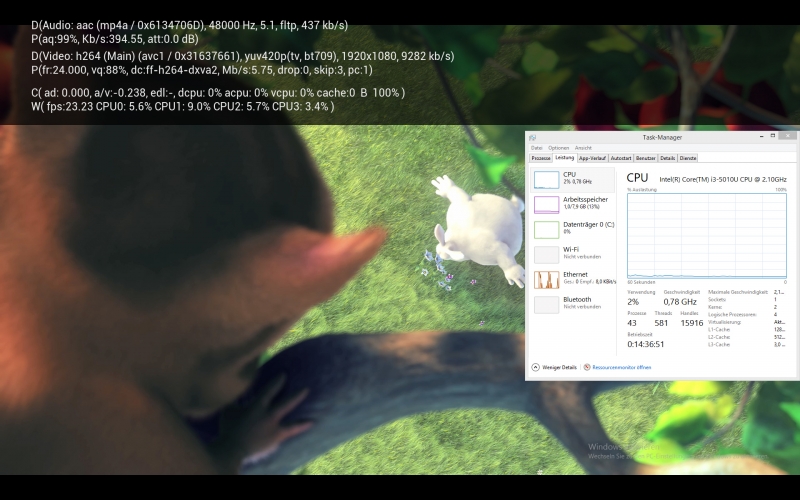Viewport: 800px width, 500px height.
Task: Go to the Benutzer tab
Action: tap(645, 158)
